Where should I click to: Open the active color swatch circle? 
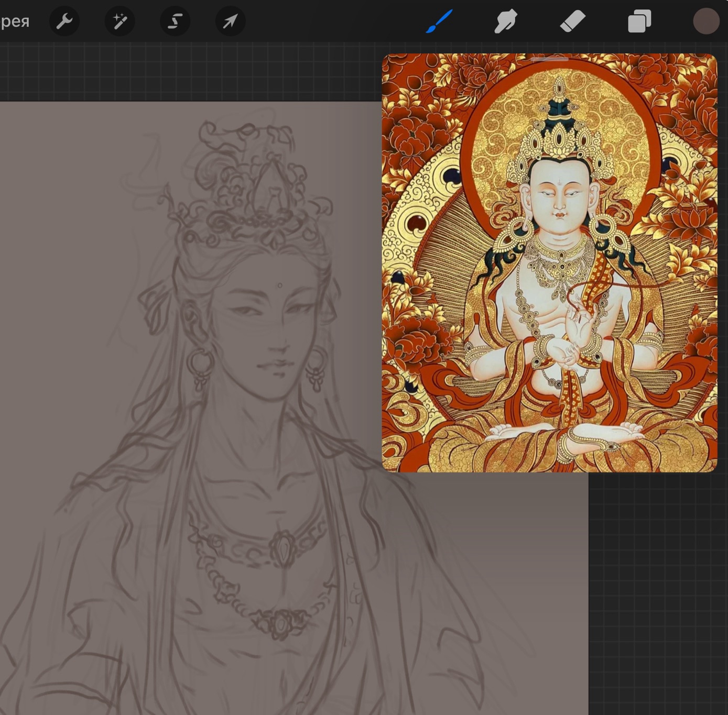[705, 21]
